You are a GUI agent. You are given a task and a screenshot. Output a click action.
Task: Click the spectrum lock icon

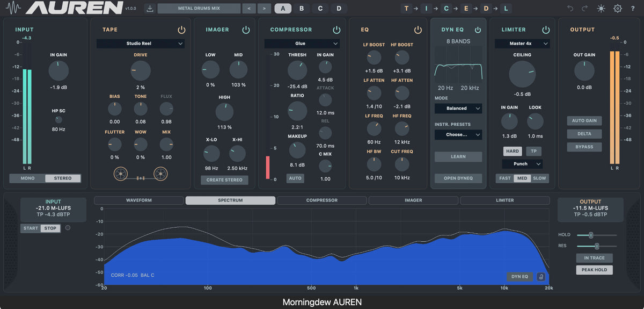pos(541,277)
